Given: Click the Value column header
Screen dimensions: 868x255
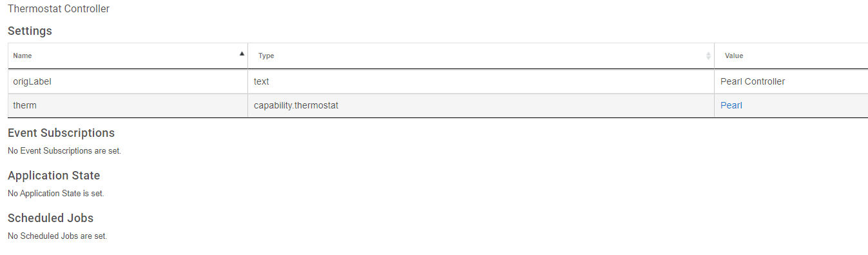Looking at the screenshot, I should click(791, 56).
